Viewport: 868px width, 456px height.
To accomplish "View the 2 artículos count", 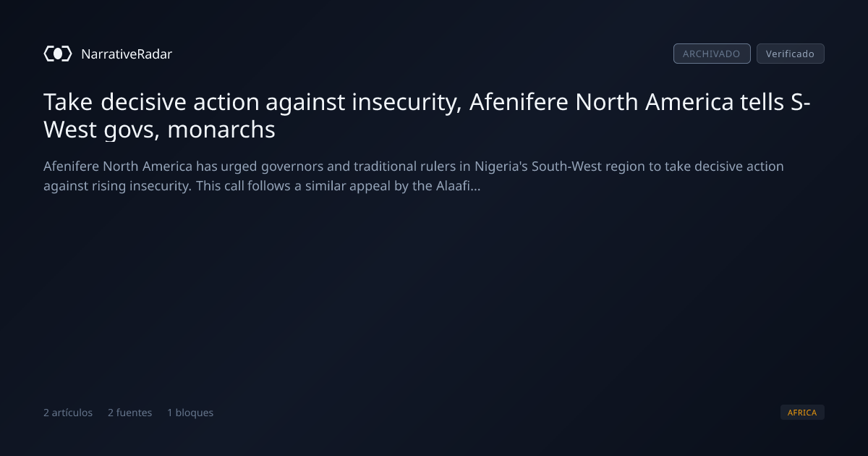I will click(68, 413).
